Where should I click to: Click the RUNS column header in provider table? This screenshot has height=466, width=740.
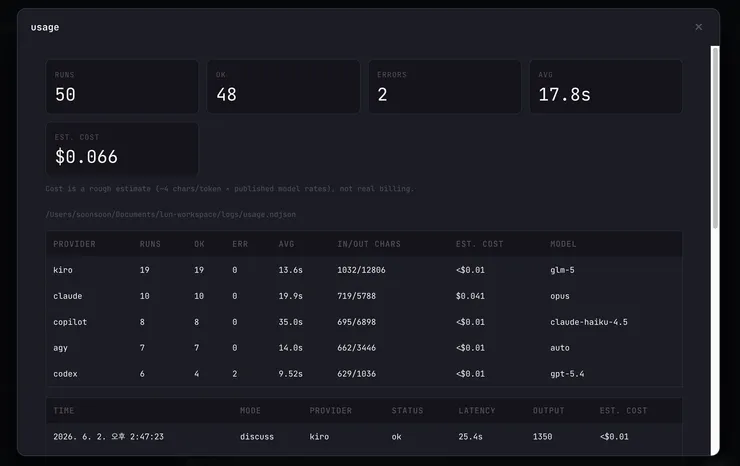coord(150,244)
